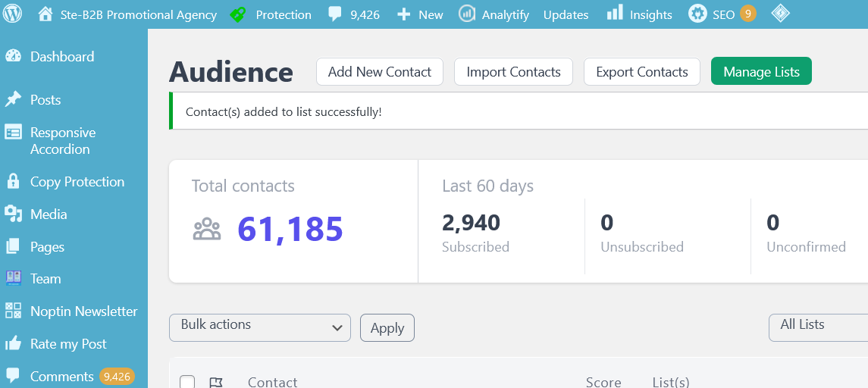This screenshot has width=868, height=388.
Task: Go to Copy Protection menu item
Action: 77,182
